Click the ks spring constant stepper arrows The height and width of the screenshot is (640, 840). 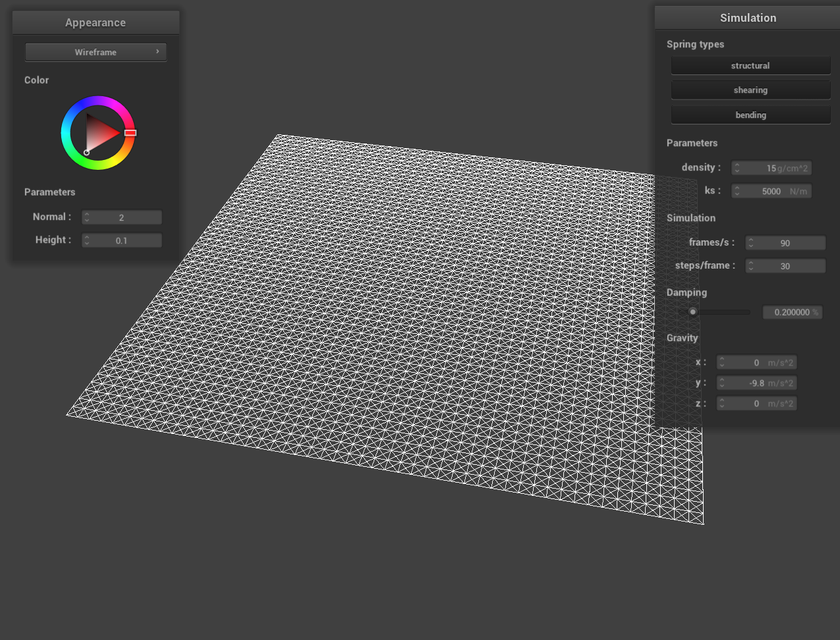(x=737, y=192)
